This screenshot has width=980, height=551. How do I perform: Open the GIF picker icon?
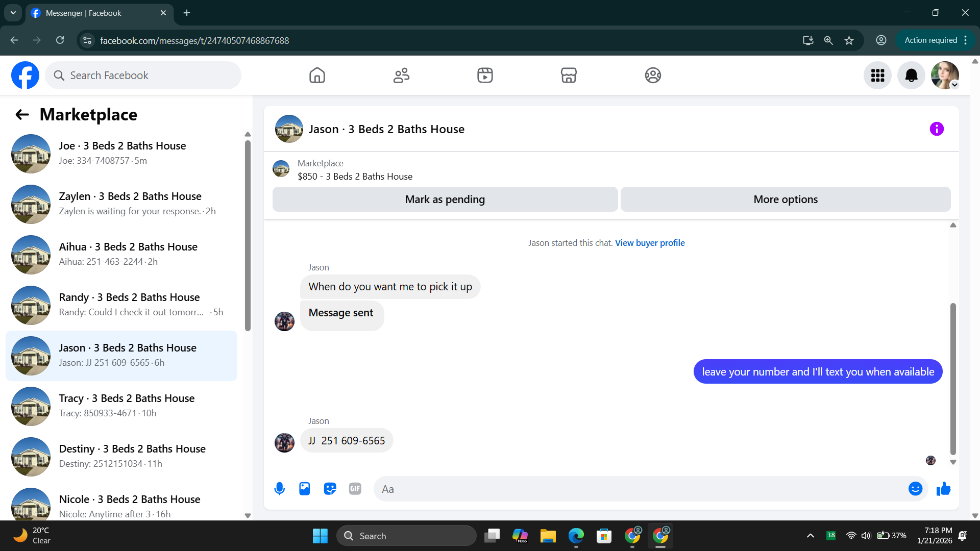pos(355,489)
